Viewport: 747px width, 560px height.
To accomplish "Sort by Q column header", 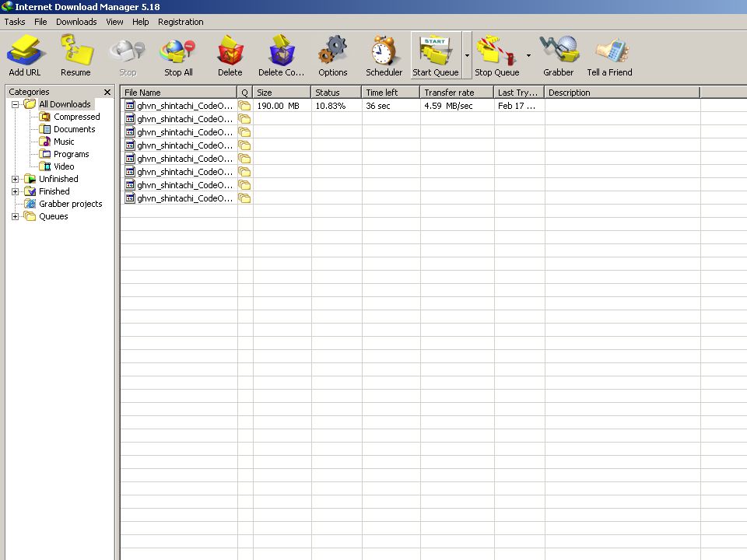I will pyautogui.click(x=245, y=93).
